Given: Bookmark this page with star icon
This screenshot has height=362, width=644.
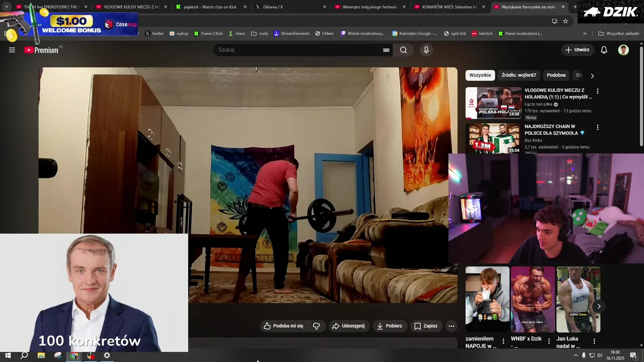Looking at the screenshot, I should 566,21.
